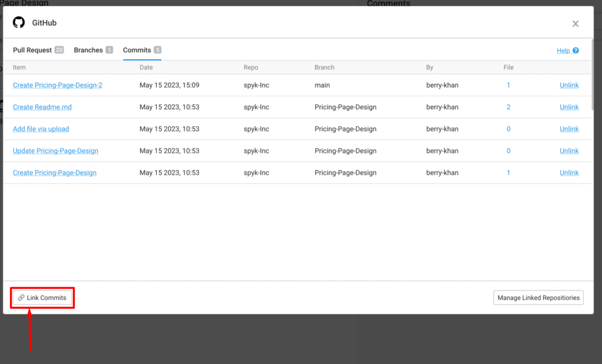Click the date May 15 2023, 15:09

point(169,85)
